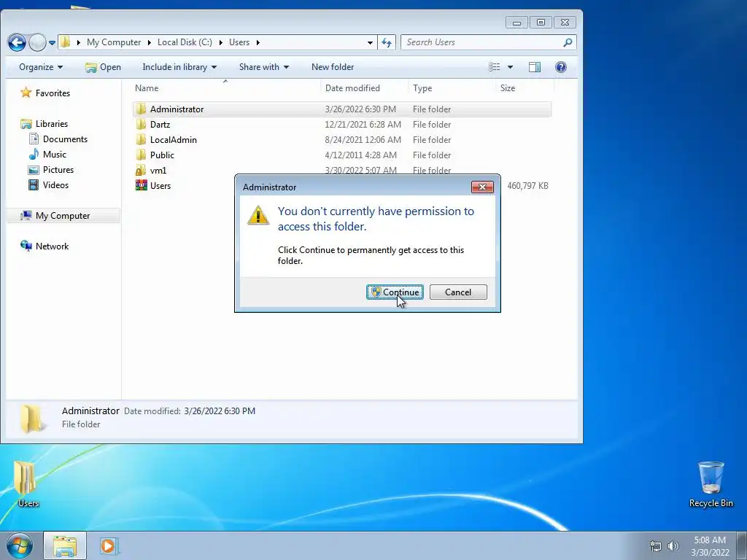Viewport: 747px width, 560px height.
Task: Expand the arrow after My Computer breadcrumb
Action: click(x=149, y=42)
